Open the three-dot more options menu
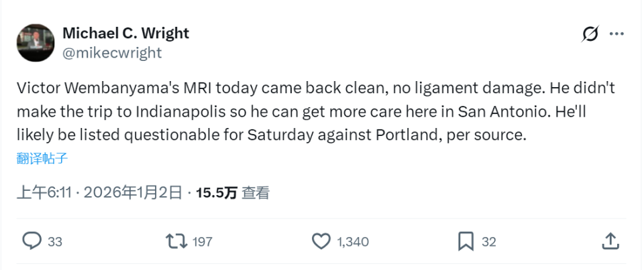This screenshot has width=644, height=270. click(616, 34)
